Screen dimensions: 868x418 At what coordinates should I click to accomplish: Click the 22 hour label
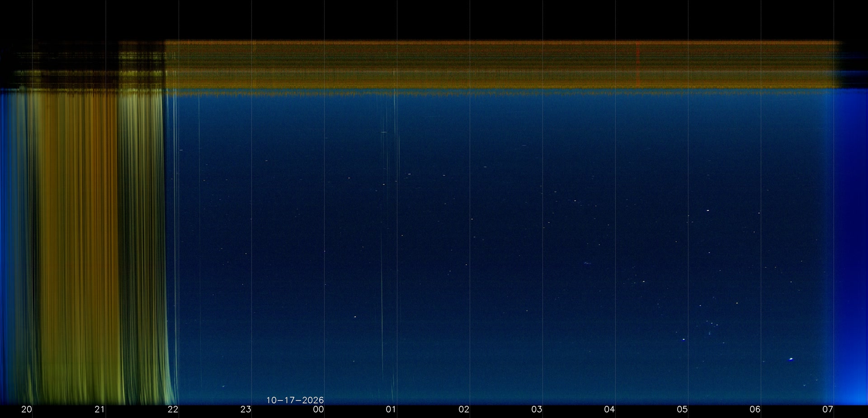coord(173,409)
